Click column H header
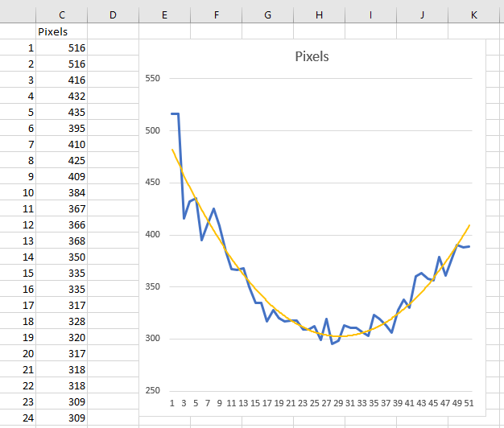The height and width of the screenshot is (428, 504). (x=319, y=14)
